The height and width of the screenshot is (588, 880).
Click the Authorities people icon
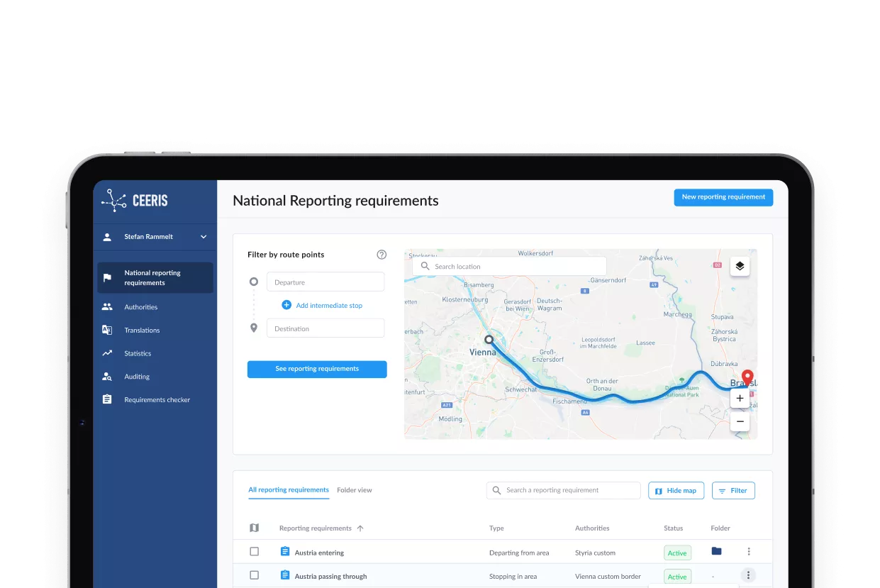pyautogui.click(x=107, y=307)
